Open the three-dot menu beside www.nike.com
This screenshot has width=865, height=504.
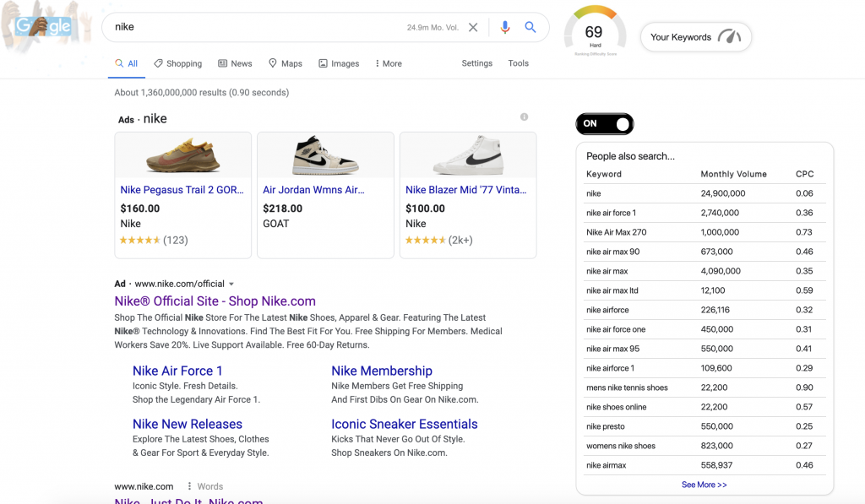(189, 486)
